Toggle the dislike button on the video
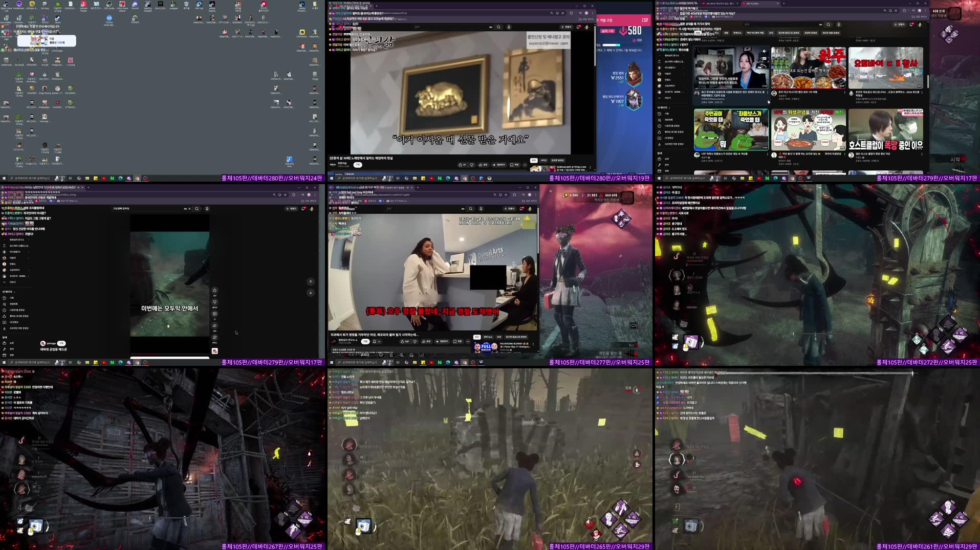 click(415, 342)
